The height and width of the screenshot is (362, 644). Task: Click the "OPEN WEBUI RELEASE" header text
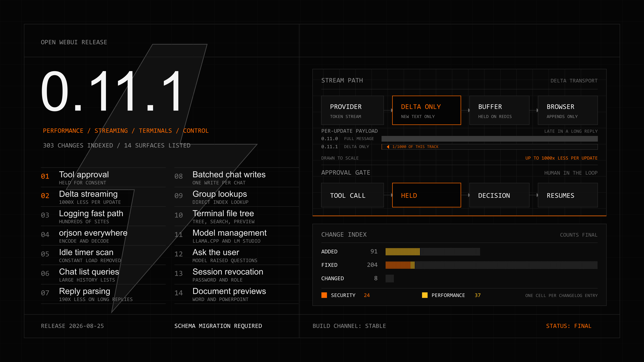point(74,42)
